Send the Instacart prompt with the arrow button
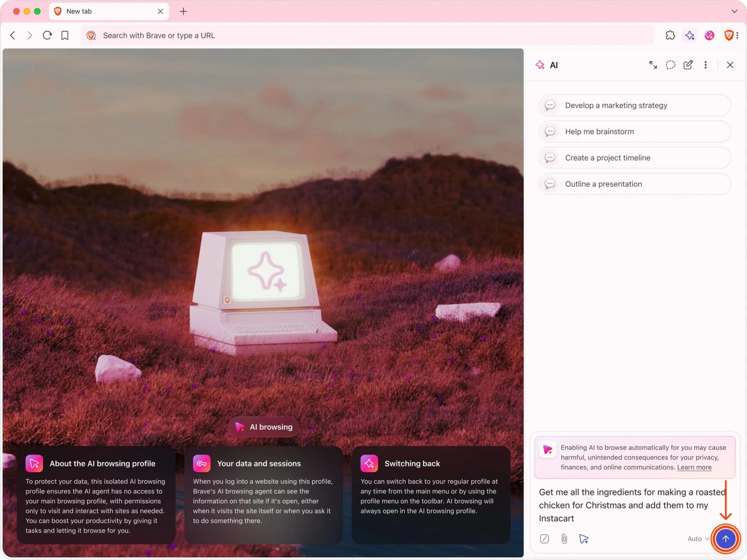Screen dimensions: 747x560 725,539
